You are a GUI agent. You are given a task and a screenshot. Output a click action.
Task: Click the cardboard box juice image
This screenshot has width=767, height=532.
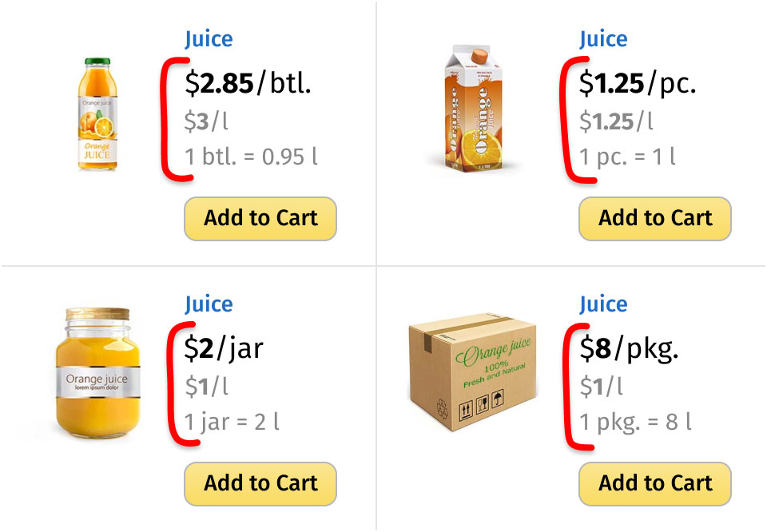pos(472,371)
